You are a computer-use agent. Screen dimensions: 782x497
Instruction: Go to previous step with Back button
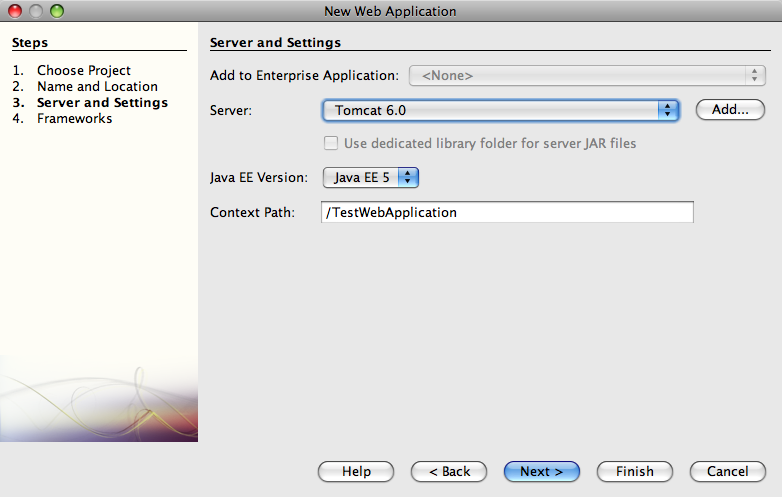(449, 472)
